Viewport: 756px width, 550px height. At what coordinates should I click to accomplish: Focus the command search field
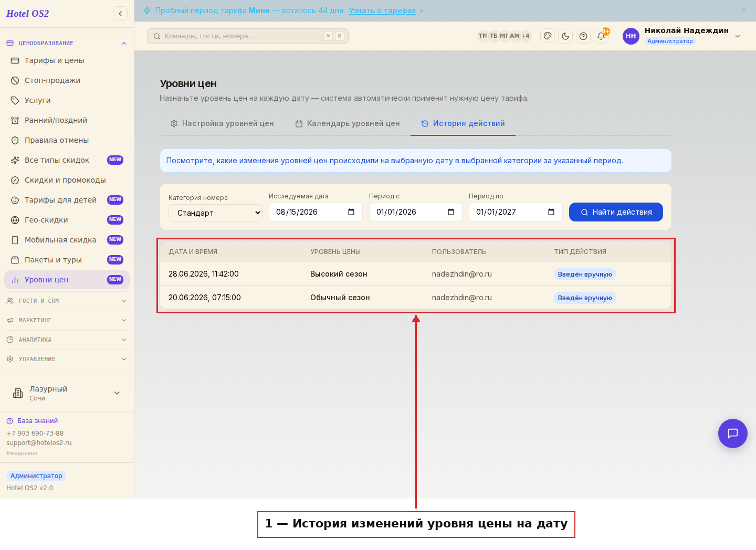[248, 36]
